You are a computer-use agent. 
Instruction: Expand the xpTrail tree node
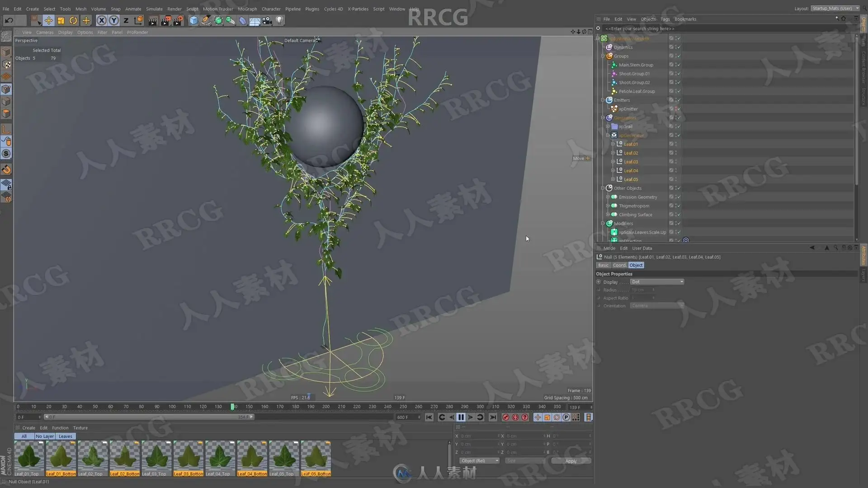point(608,127)
